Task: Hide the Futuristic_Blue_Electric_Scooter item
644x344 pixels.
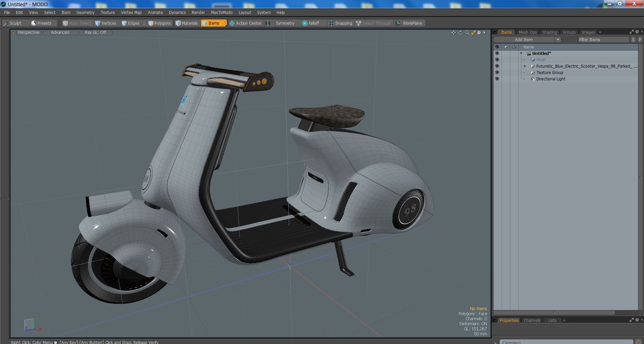Action: click(x=497, y=66)
